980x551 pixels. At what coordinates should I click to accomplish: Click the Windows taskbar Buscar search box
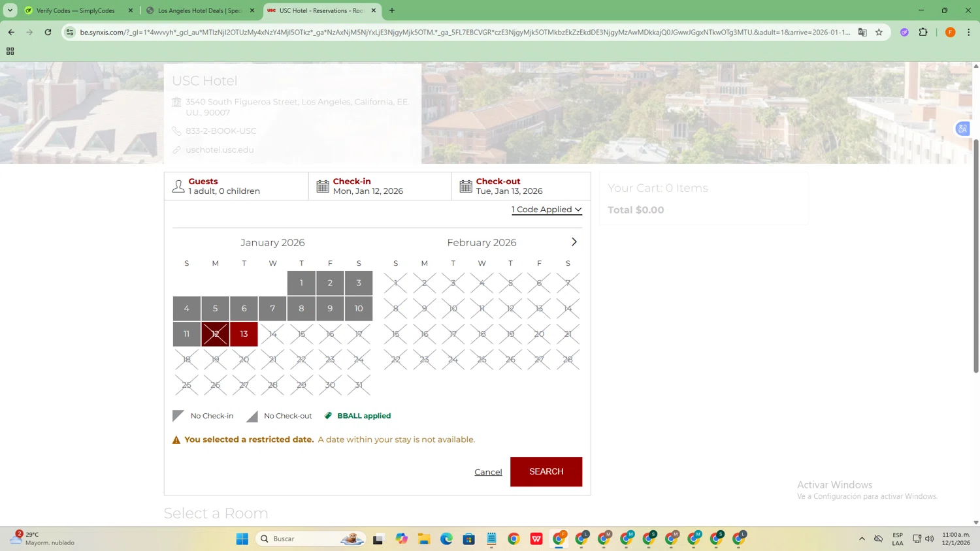click(x=310, y=539)
